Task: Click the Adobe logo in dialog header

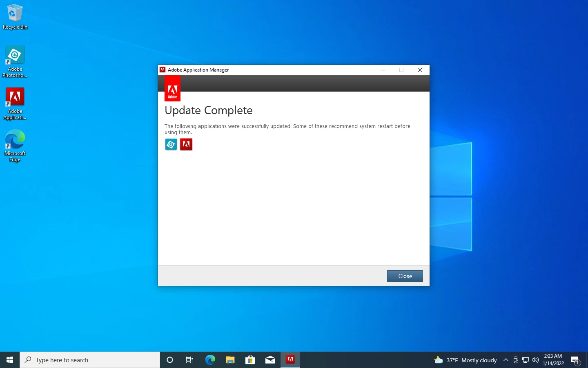Action: (x=172, y=88)
